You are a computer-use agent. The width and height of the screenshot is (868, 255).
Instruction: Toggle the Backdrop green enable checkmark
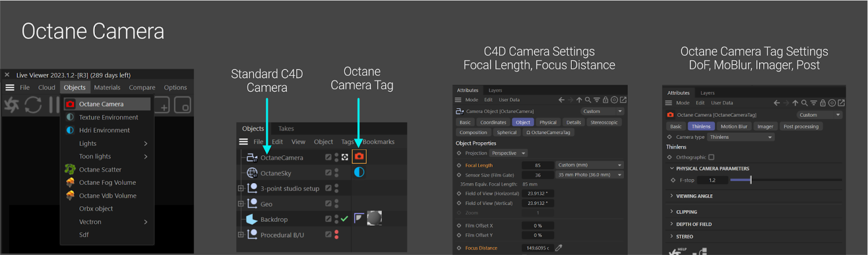click(344, 219)
